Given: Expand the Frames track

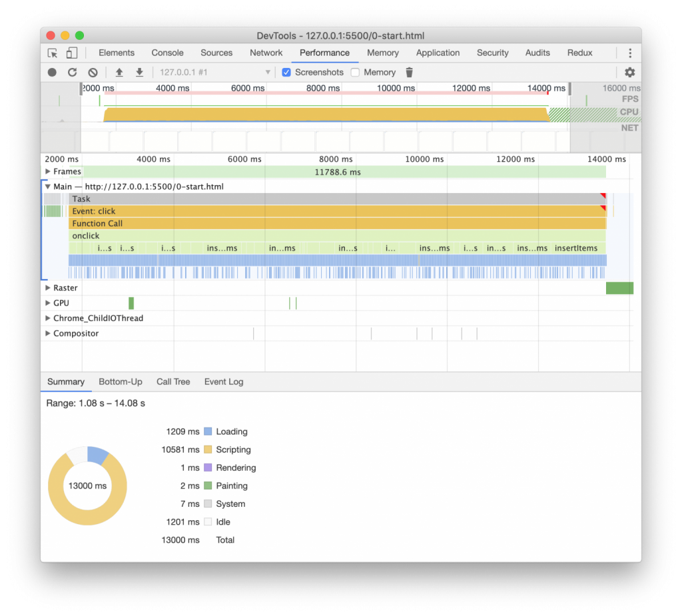Looking at the screenshot, I should tap(48, 171).
